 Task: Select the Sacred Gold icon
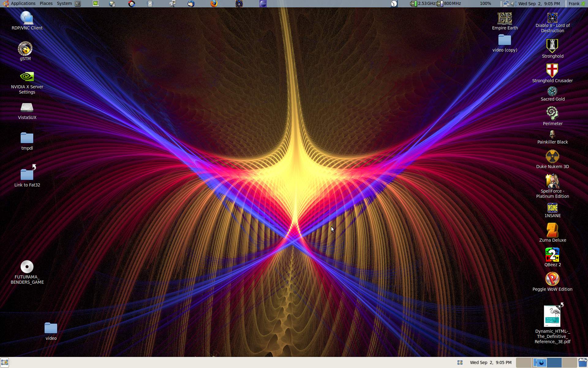pyautogui.click(x=552, y=94)
